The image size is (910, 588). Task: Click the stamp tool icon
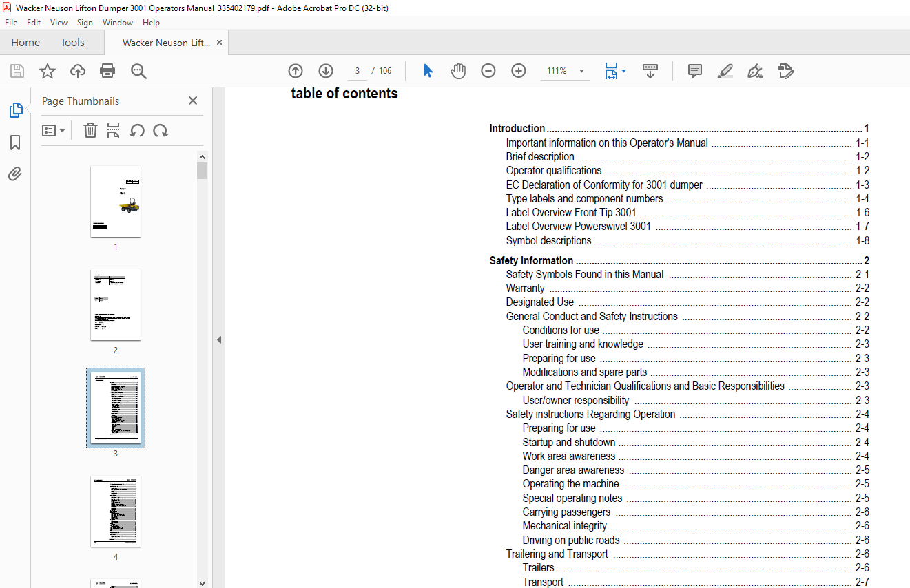pos(785,71)
